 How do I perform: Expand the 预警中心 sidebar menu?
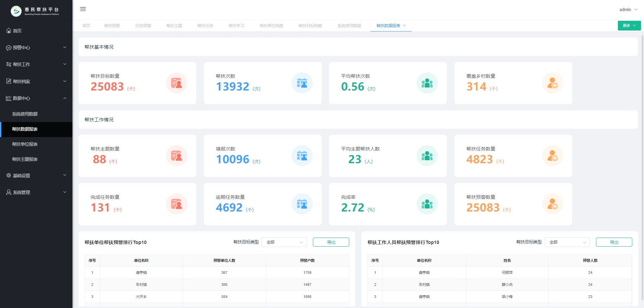point(36,48)
